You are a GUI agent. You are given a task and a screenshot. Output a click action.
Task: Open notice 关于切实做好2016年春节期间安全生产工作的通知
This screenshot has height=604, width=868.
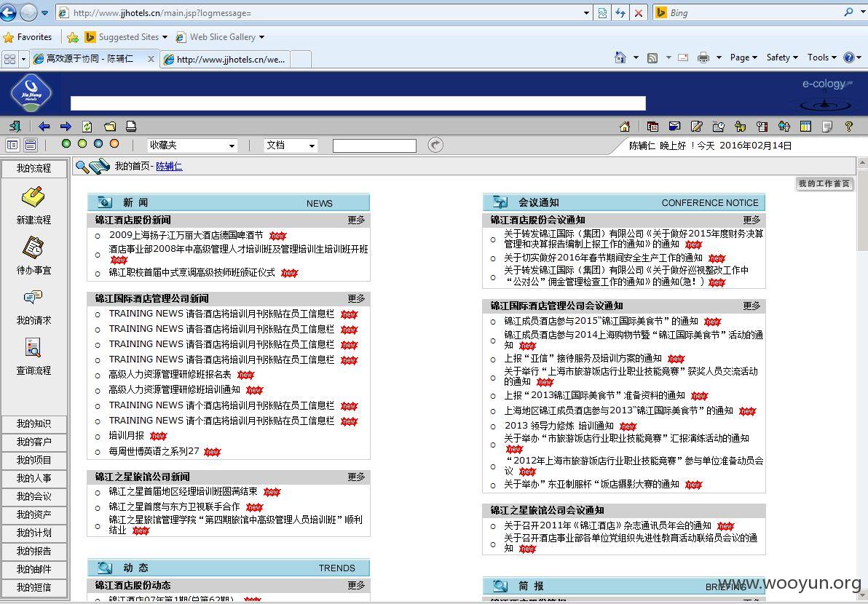pyautogui.click(x=603, y=258)
